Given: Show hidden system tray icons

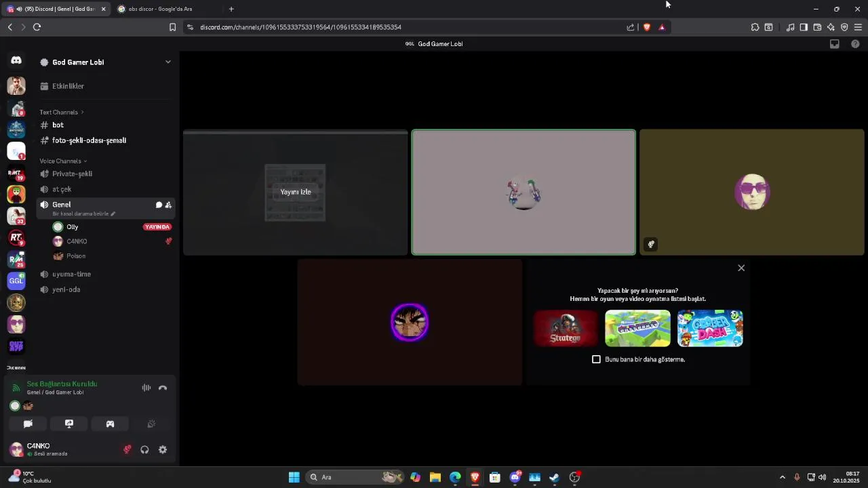Looking at the screenshot, I should pos(782,477).
